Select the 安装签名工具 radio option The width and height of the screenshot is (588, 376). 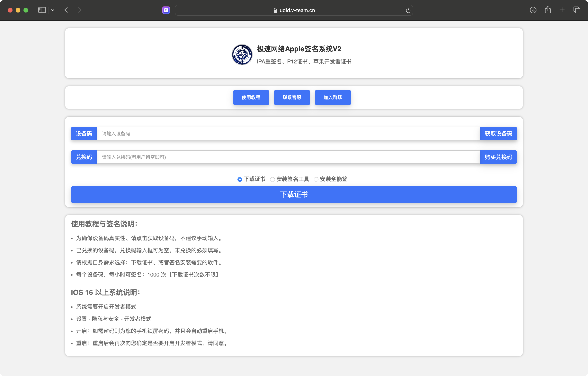tap(272, 179)
